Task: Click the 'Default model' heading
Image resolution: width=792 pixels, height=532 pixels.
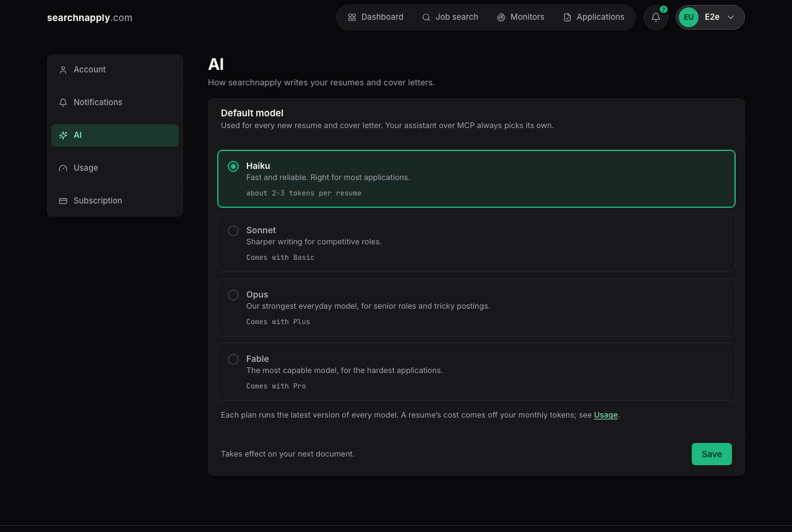Action: coord(252,113)
